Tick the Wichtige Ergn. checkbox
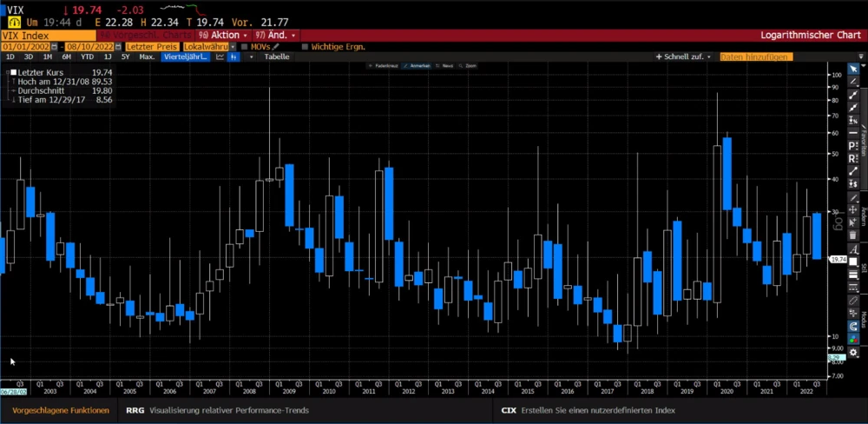Image resolution: width=868 pixels, height=424 pixels. pyautogui.click(x=304, y=46)
